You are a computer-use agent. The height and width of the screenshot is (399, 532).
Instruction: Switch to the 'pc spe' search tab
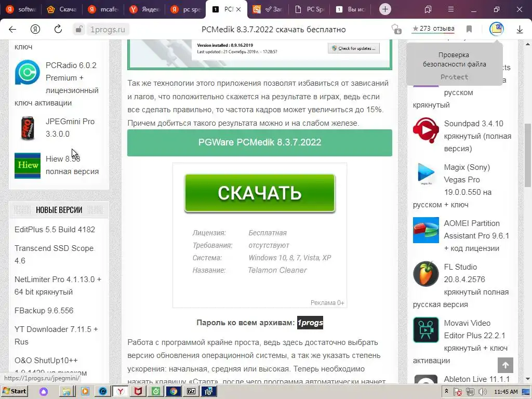[185, 9]
